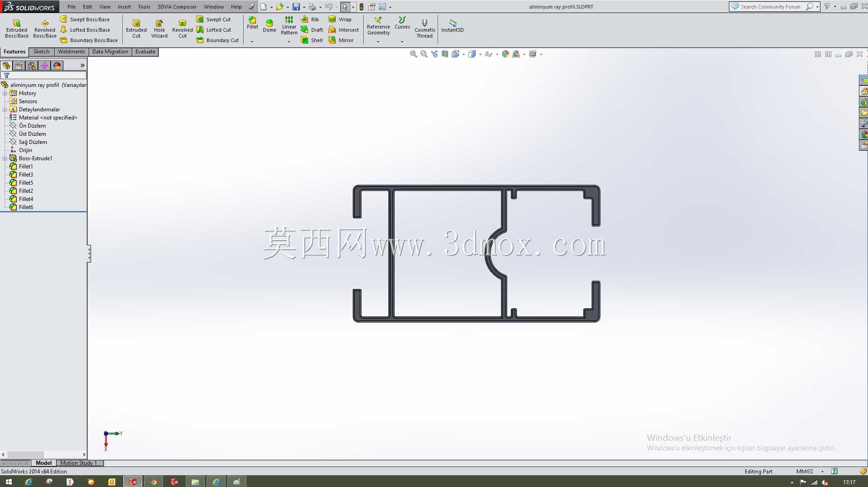Switch to the Evaluate tab
The height and width of the screenshot is (487, 868).
[x=145, y=52]
